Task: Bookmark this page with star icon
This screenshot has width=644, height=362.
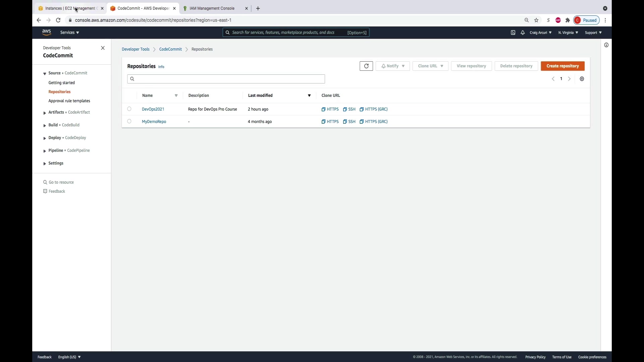Action: [x=536, y=20]
